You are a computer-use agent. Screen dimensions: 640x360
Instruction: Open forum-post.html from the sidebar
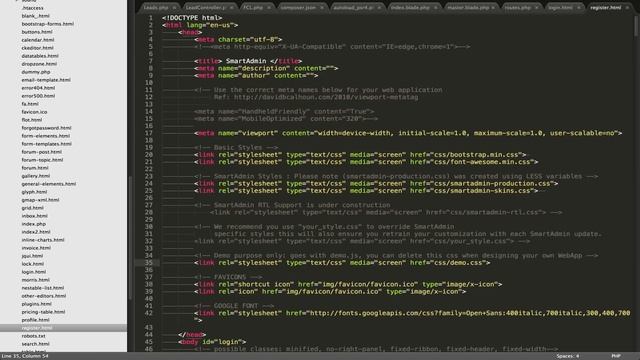42,152
